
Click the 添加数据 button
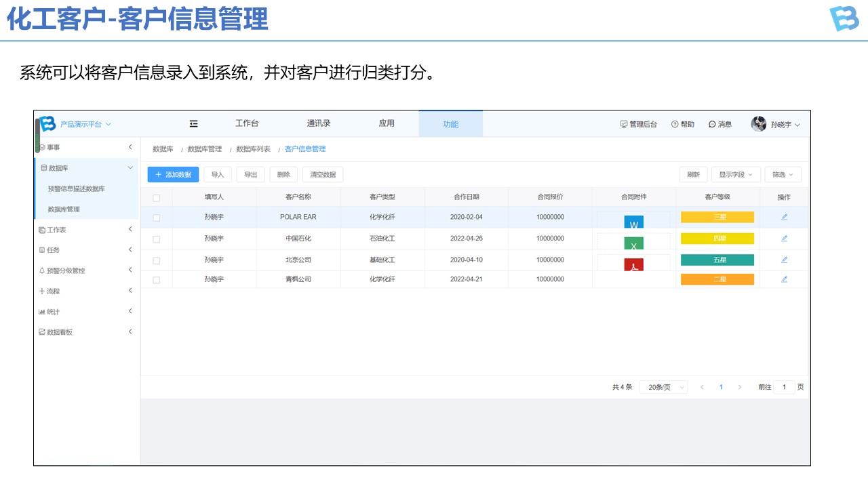173,175
